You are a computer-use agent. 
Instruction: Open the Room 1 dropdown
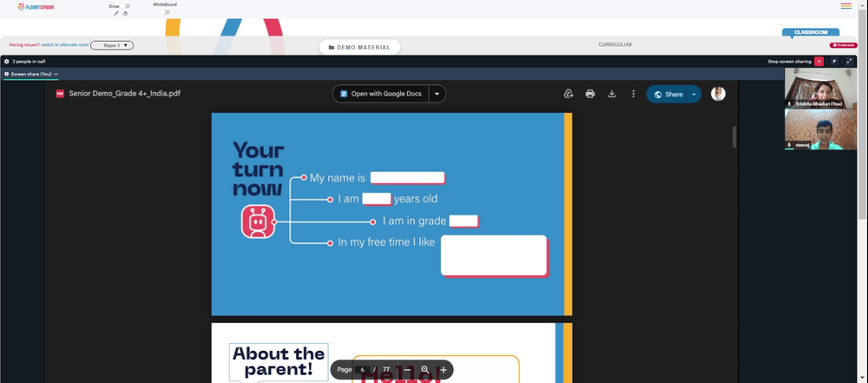(112, 45)
